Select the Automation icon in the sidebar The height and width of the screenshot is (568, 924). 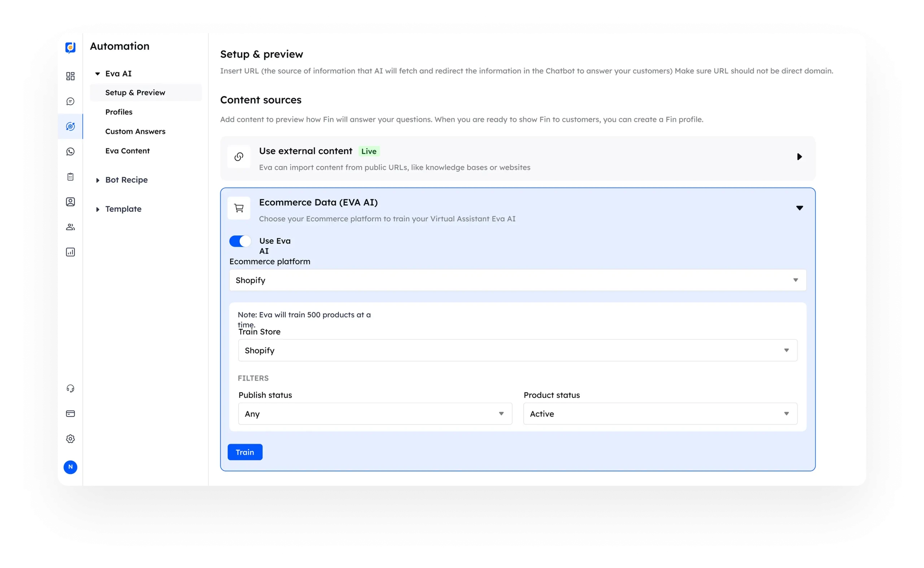(x=70, y=127)
